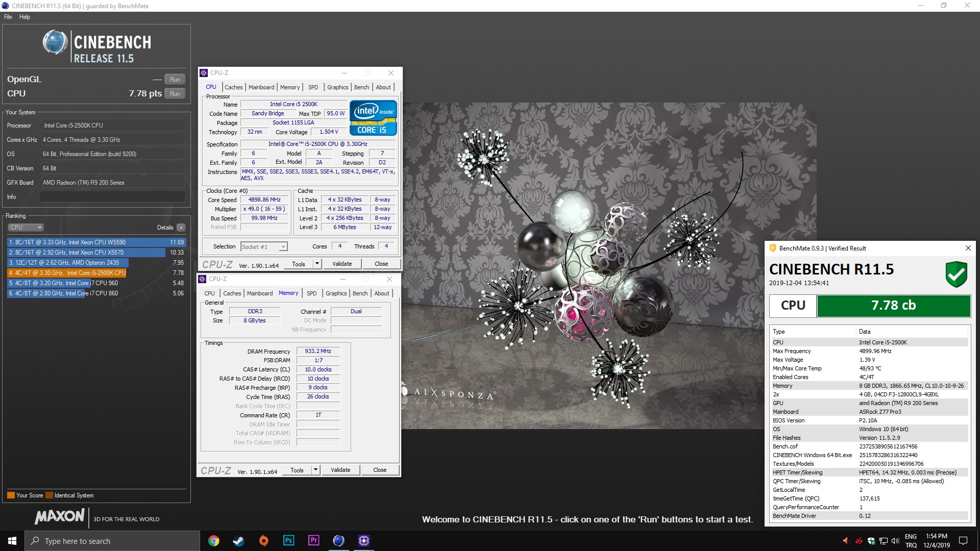
Task: Click the Mainboard ASRock Z77 Pro3 row
Action: pos(869,412)
